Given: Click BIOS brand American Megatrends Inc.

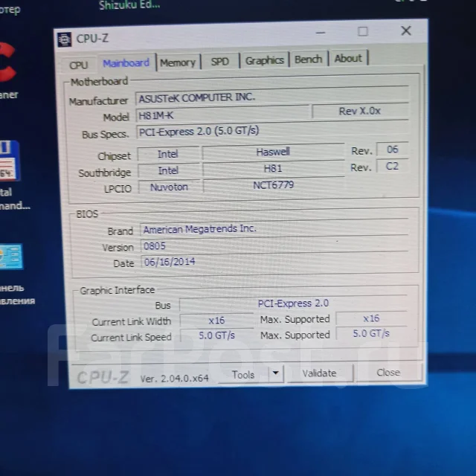Looking at the screenshot, I should [274, 228].
